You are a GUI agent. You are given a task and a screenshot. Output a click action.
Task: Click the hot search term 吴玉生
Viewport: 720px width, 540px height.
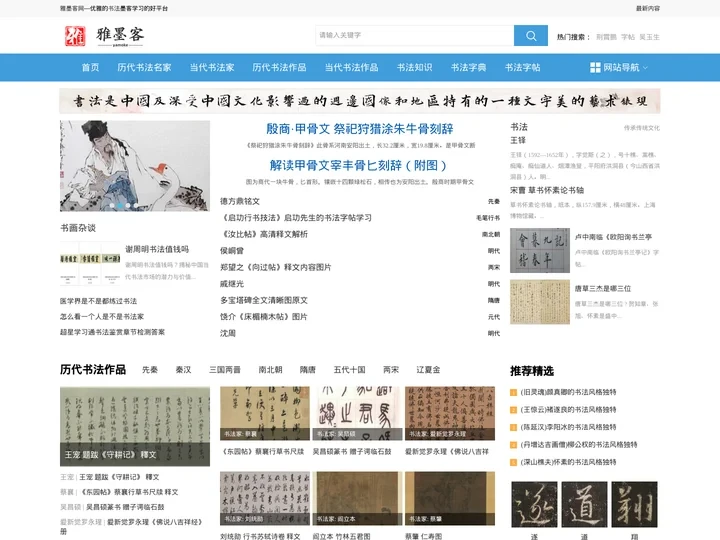tap(649, 37)
